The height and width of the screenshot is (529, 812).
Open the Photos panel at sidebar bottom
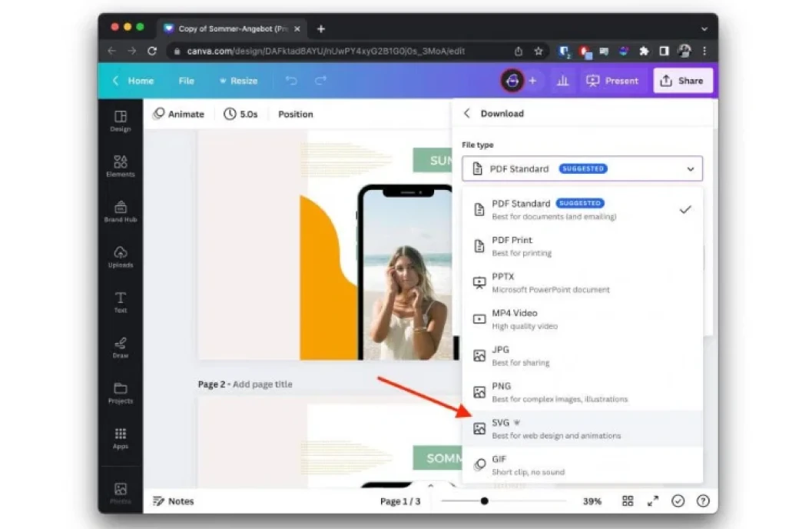(x=120, y=494)
